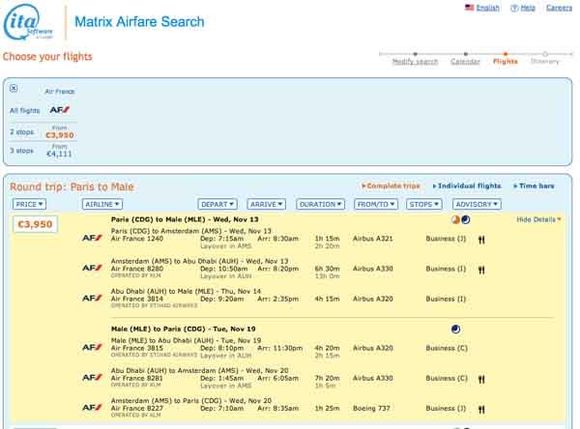Click the AF logo beside Air France 3814
Viewport: 580px width, 429px height.
coord(92,298)
